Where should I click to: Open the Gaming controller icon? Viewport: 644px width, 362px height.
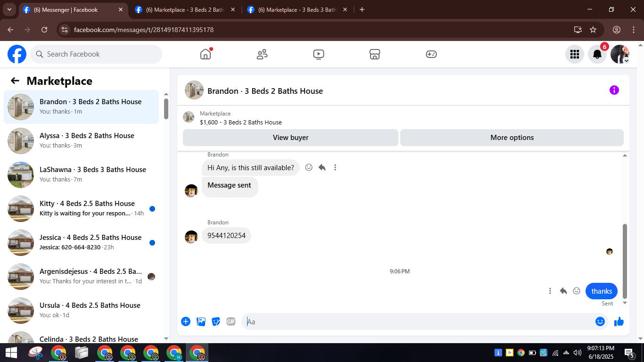431,54
